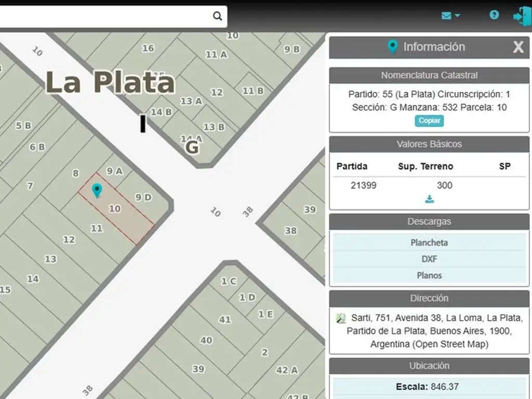Click the Copiar button
The image size is (532, 399).
coord(429,121)
